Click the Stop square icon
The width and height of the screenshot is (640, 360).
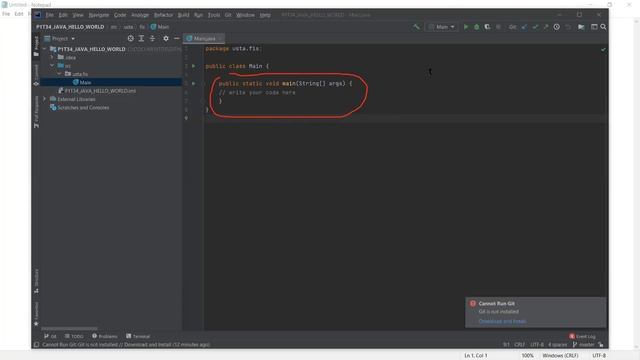498,27
